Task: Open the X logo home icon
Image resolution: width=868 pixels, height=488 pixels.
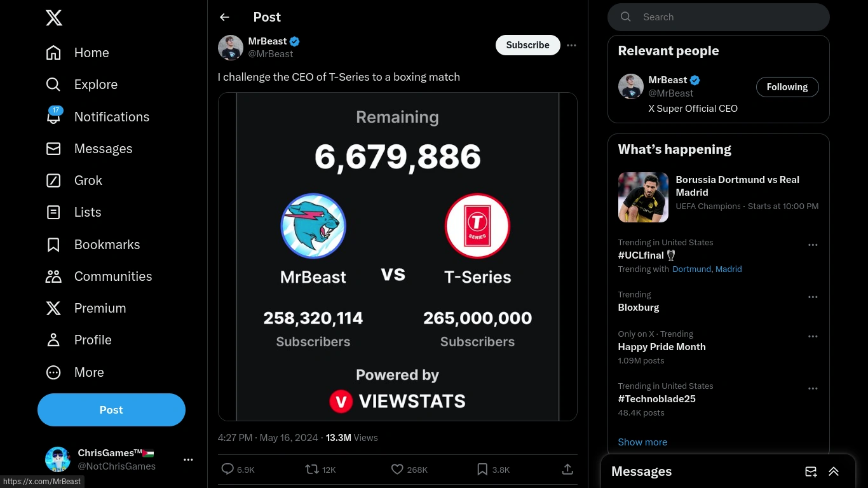Action: point(54,18)
